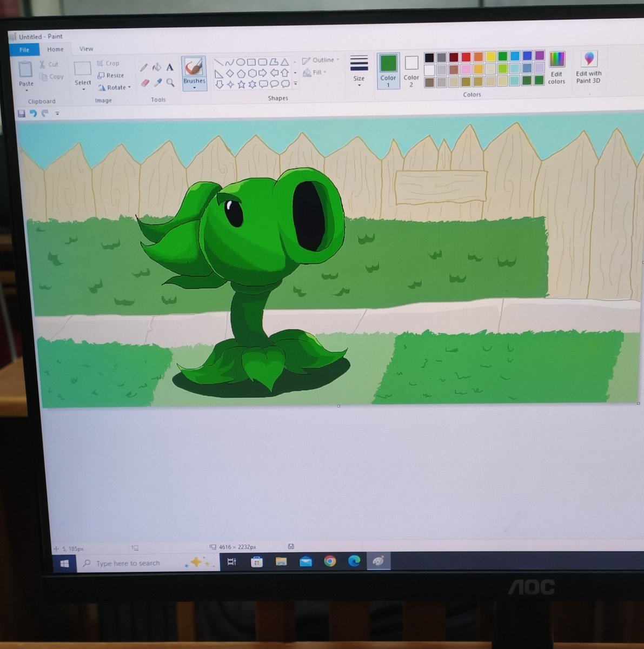This screenshot has width=644, height=649.
Task: Choose the Five-point star shape
Action: pyautogui.click(x=241, y=84)
